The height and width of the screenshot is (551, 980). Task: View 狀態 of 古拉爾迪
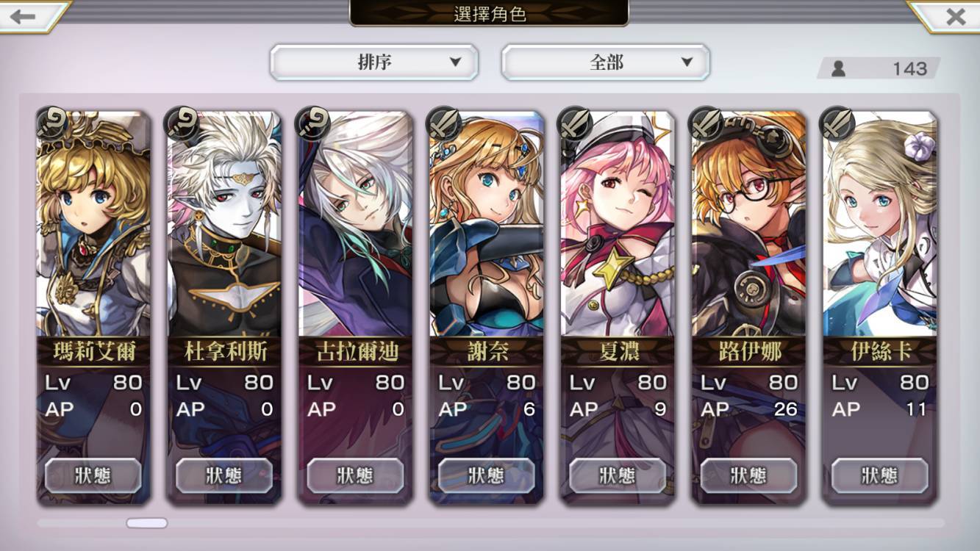coord(355,475)
